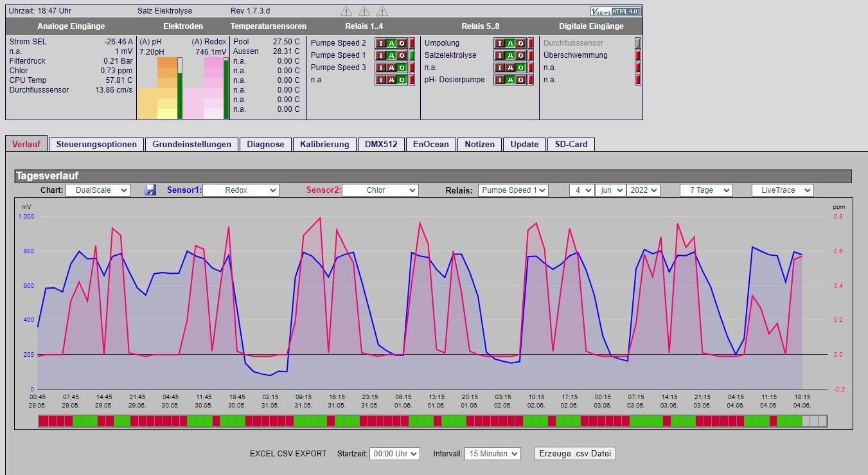The width and height of the screenshot is (868, 475).
Task: Select a segment in relay timeline strip
Action: 432,421
